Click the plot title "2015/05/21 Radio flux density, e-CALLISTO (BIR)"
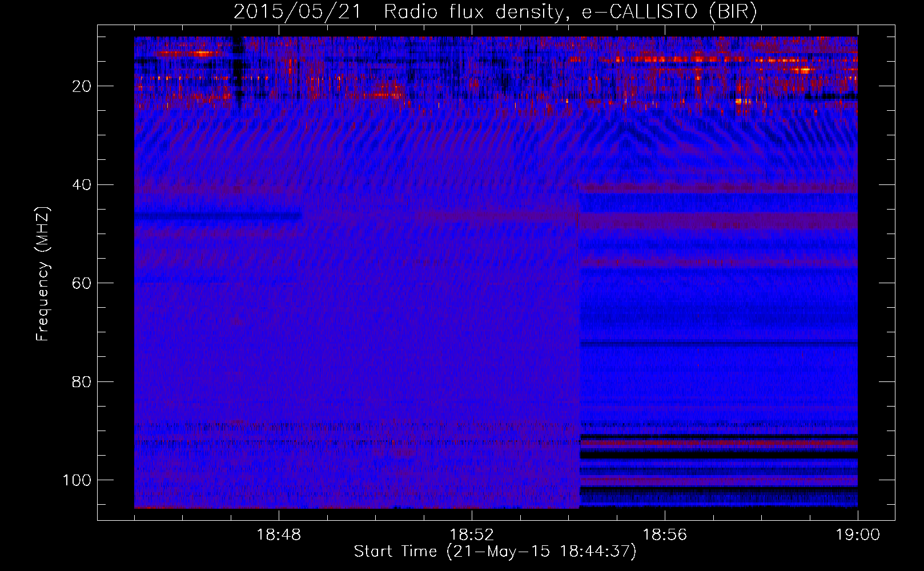 (x=495, y=12)
